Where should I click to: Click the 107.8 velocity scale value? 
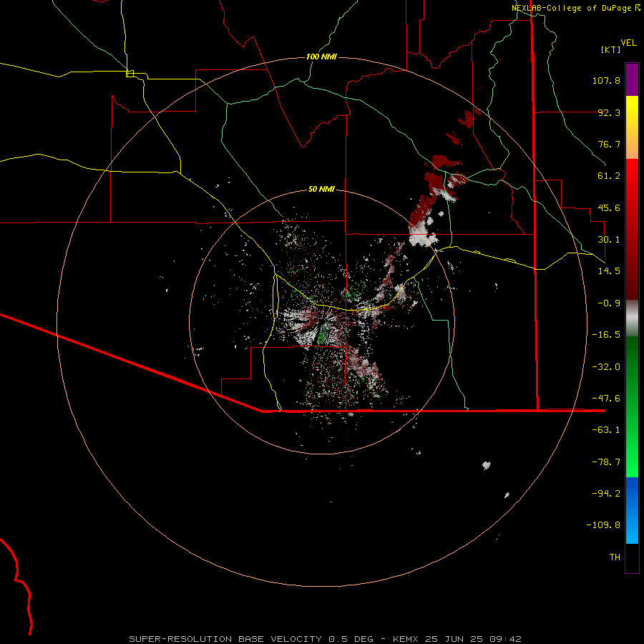point(606,80)
